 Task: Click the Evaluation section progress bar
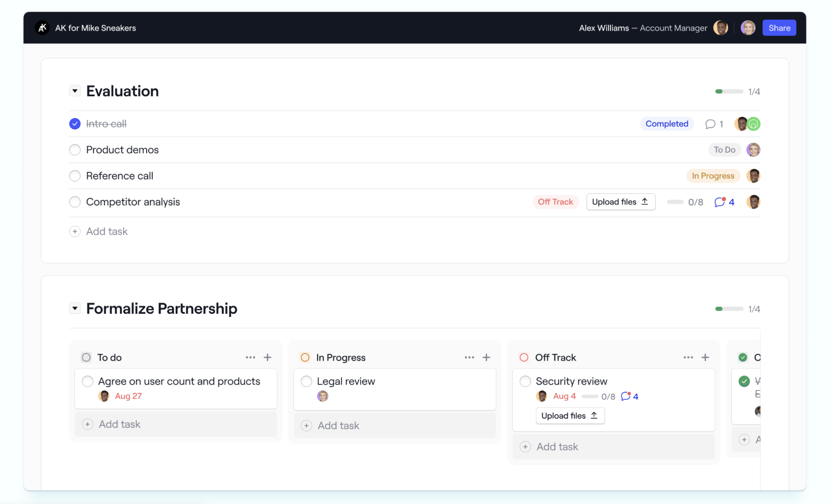pyautogui.click(x=729, y=91)
